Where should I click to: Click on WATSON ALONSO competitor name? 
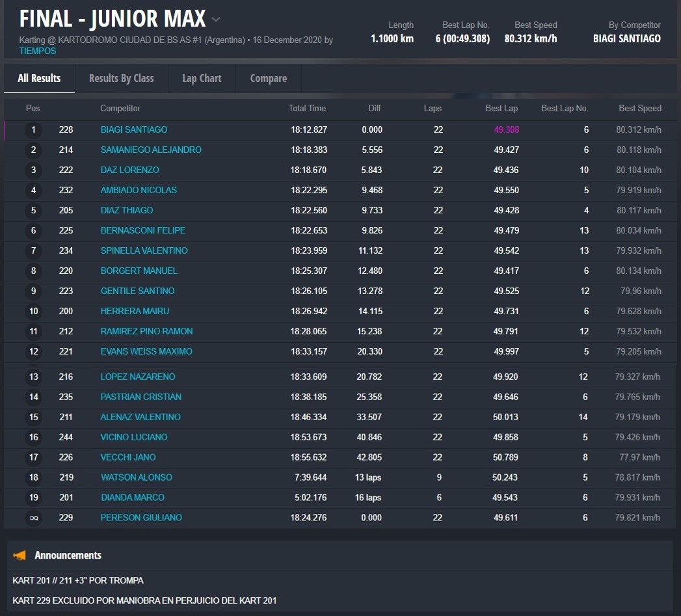coord(137,477)
